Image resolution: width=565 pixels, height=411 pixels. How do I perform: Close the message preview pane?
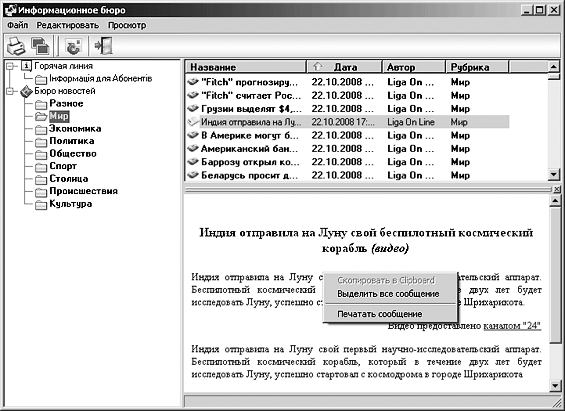(557, 189)
